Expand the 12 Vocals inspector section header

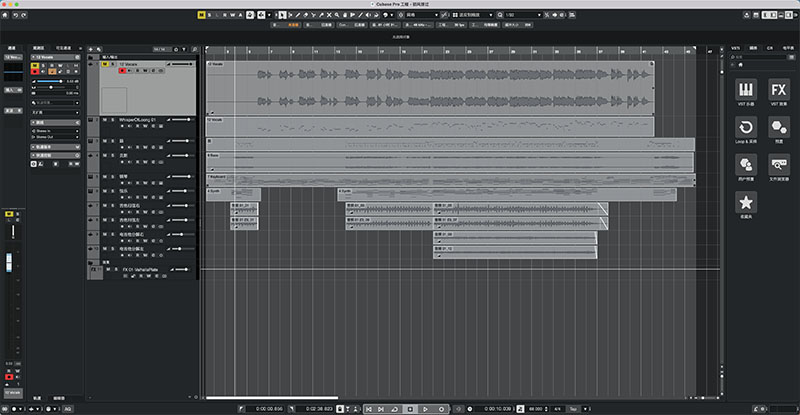[x=55, y=57]
